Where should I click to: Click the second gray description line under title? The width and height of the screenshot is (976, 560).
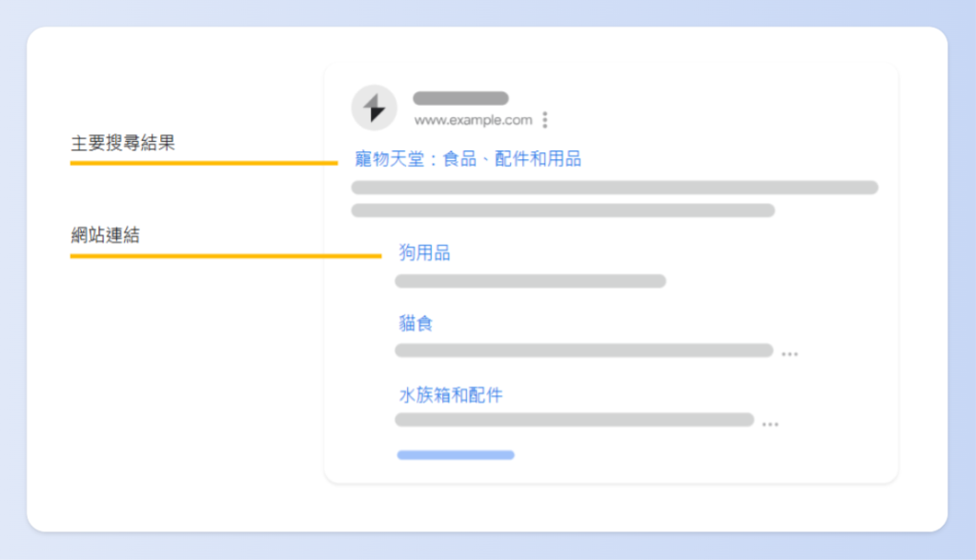(x=562, y=210)
